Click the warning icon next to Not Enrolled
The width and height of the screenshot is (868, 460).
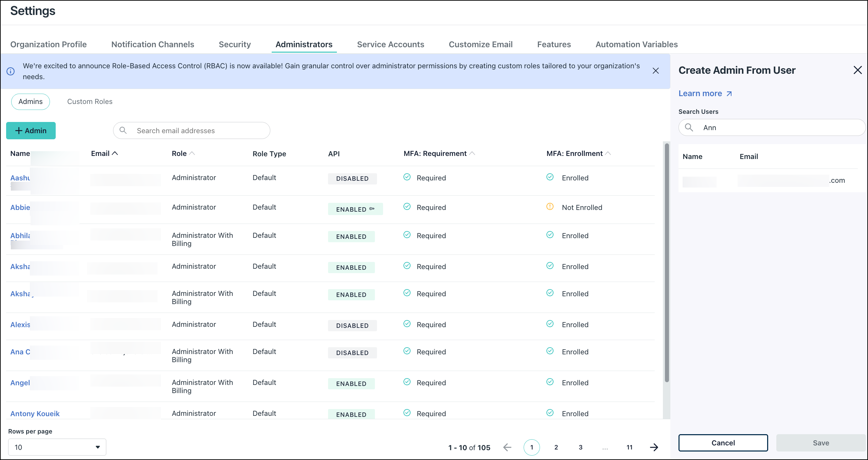coord(550,206)
